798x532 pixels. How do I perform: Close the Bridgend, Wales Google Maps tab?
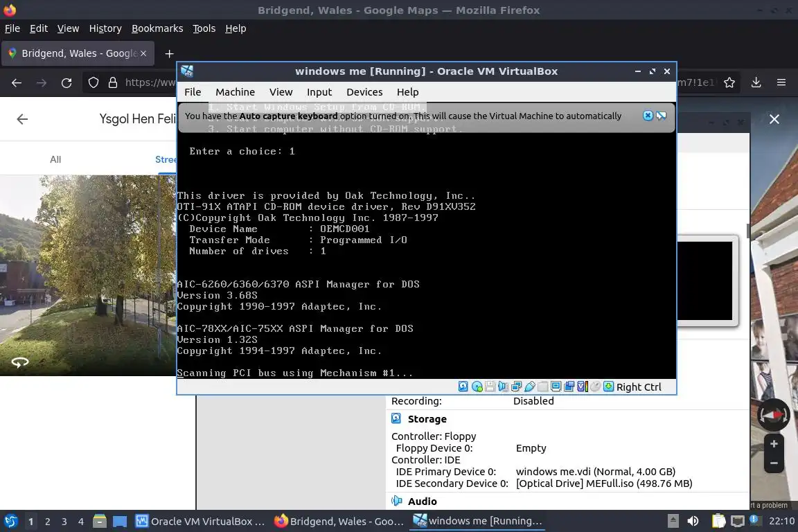[x=143, y=53]
